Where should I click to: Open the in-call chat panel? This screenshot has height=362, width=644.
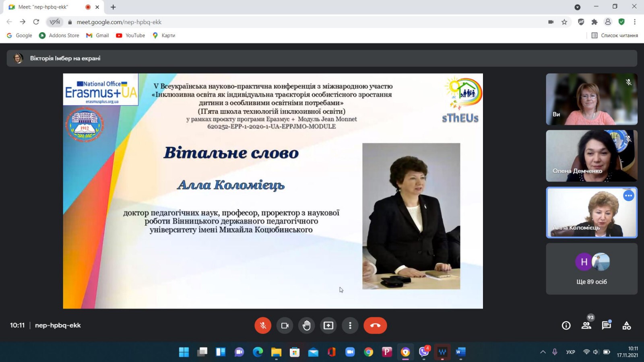tap(606, 326)
